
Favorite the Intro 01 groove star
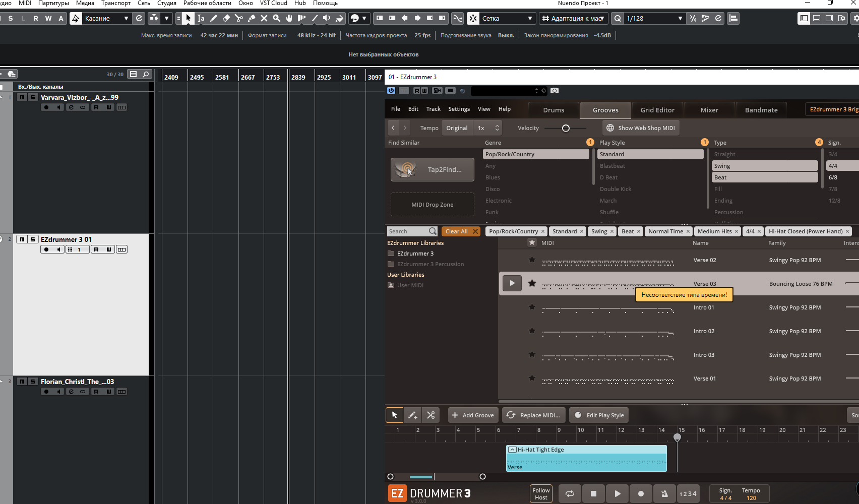pos(532,307)
